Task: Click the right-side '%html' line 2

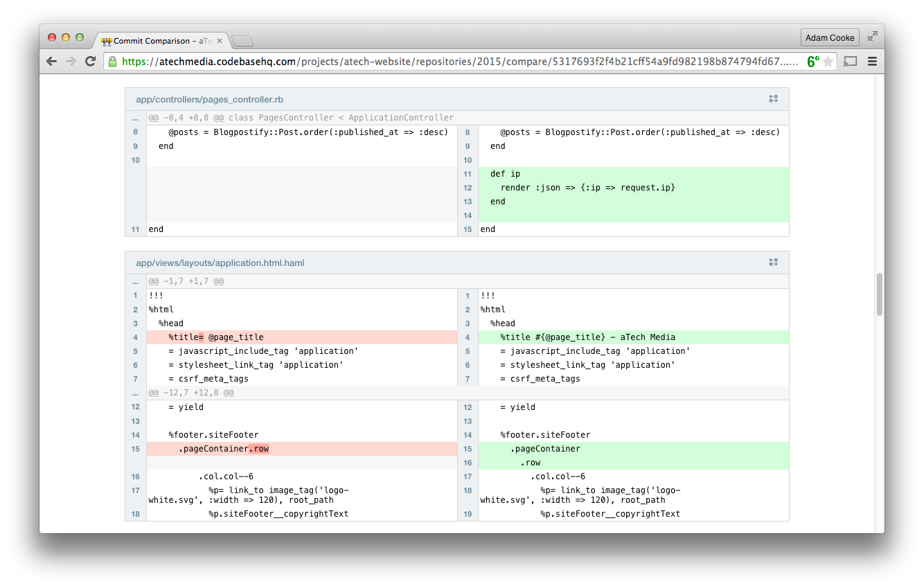Action: [x=633, y=310]
